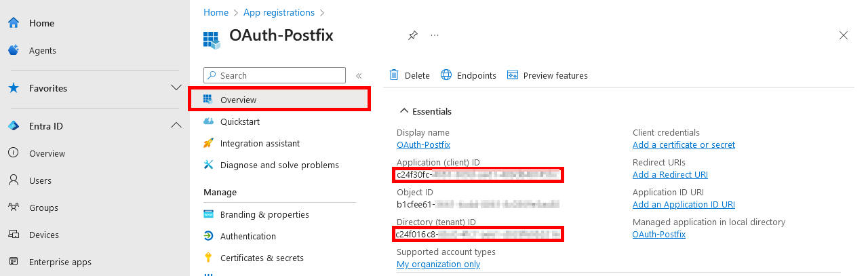868x276 pixels.
Task: Open Enterprise apps in sidebar
Action: click(x=60, y=262)
